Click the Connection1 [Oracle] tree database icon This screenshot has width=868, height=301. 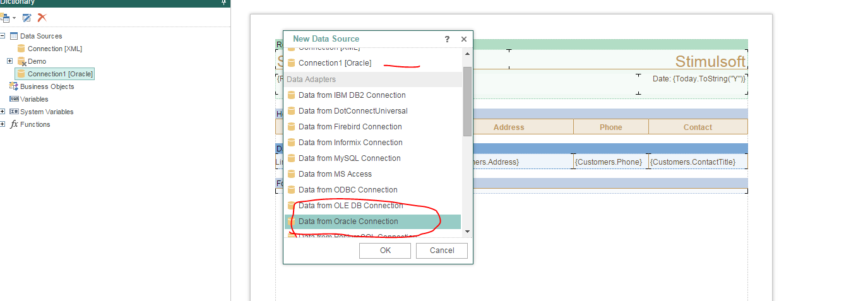click(x=21, y=74)
